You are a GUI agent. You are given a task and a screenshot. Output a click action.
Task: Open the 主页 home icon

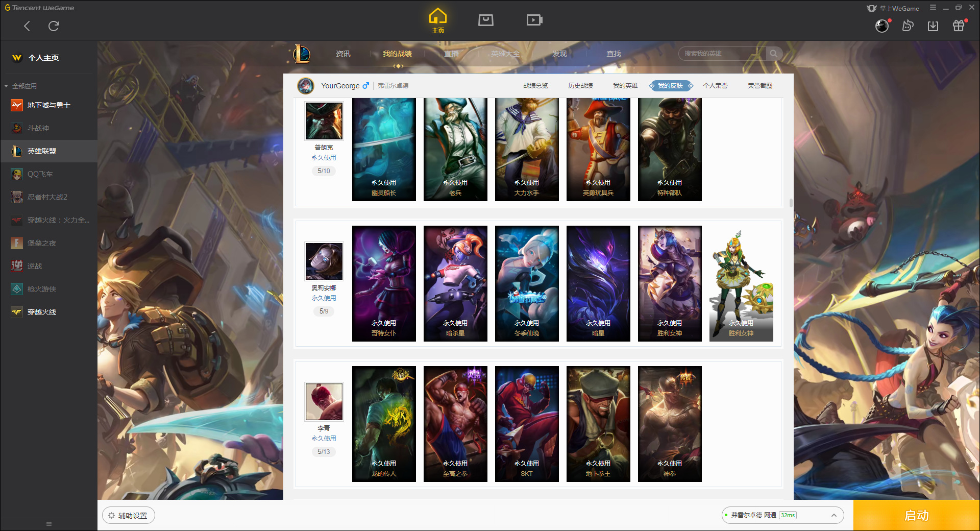coord(438,21)
